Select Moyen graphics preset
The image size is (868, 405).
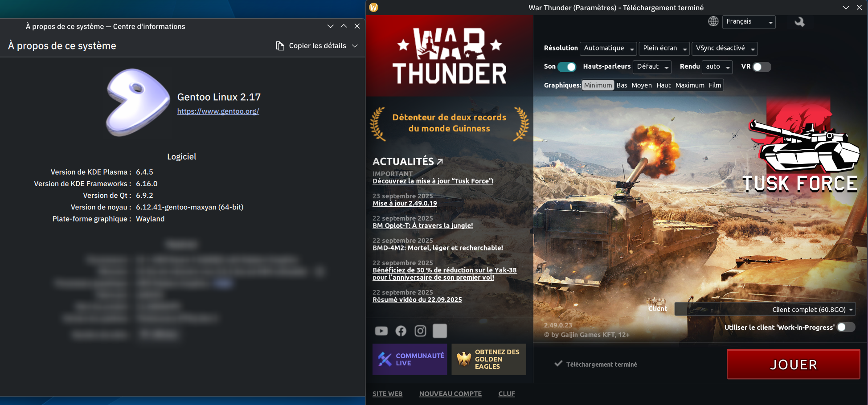[641, 85]
